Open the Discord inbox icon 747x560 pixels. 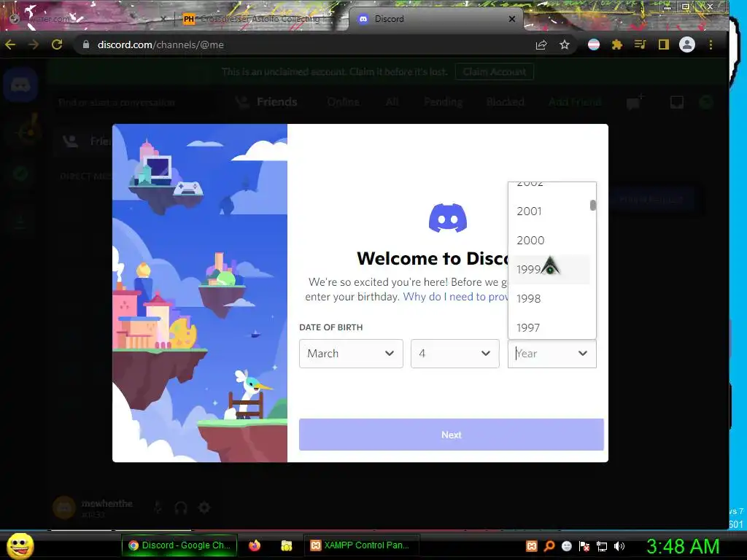(x=677, y=102)
